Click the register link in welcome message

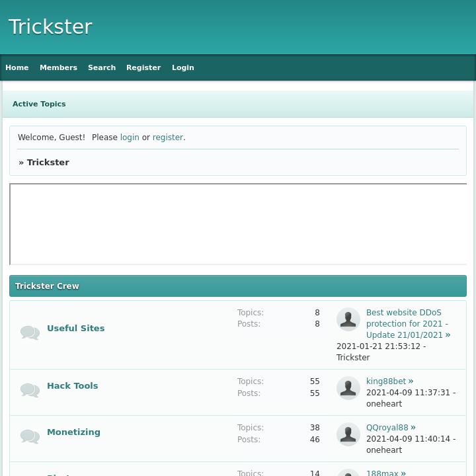(x=167, y=138)
